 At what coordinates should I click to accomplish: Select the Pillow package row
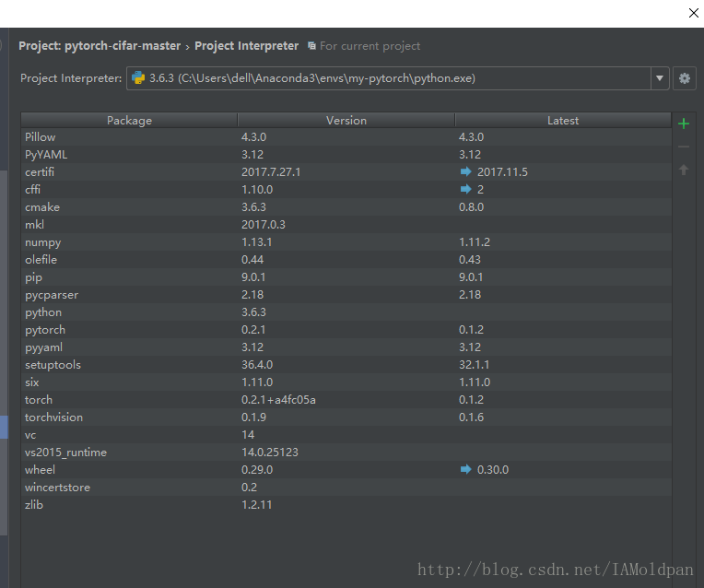[346, 137]
